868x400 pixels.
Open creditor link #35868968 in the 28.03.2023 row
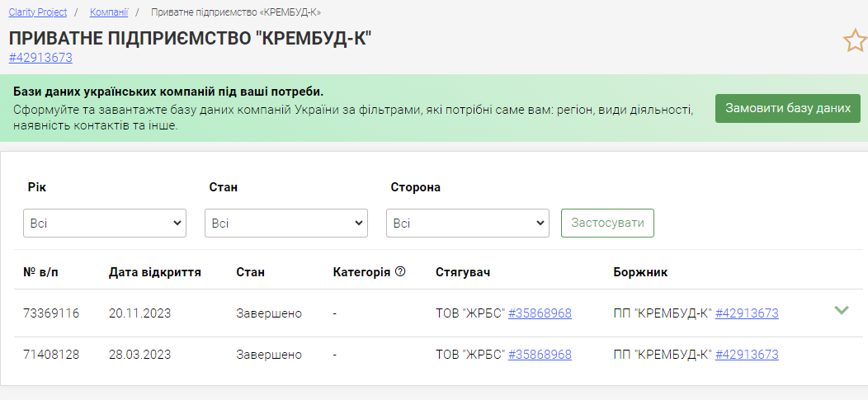(540, 355)
